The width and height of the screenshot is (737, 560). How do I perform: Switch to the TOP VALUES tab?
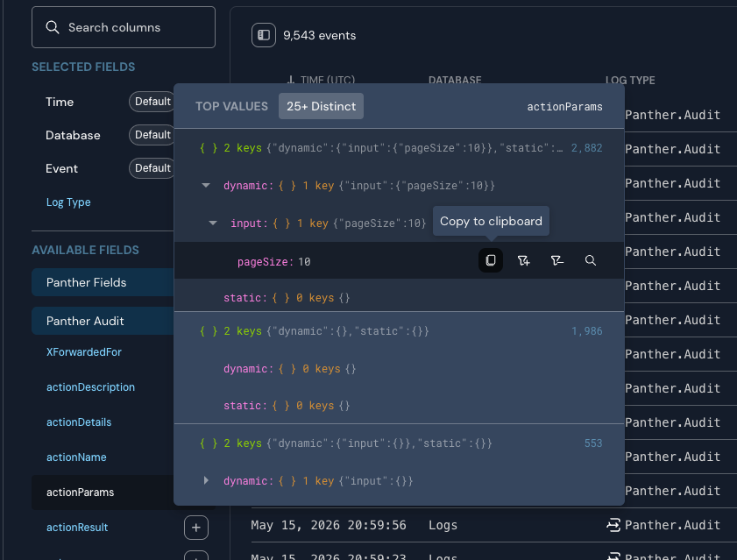(231, 106)
